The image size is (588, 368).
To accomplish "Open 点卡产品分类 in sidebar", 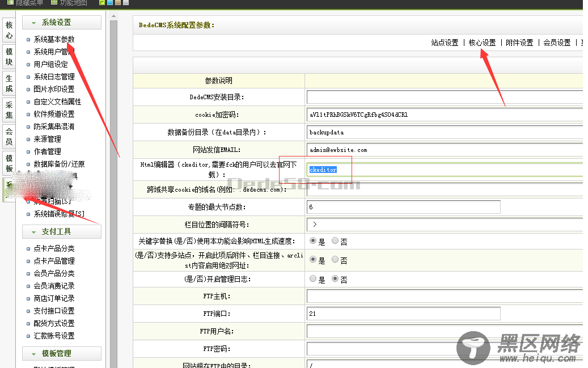I will click(54, 248).
